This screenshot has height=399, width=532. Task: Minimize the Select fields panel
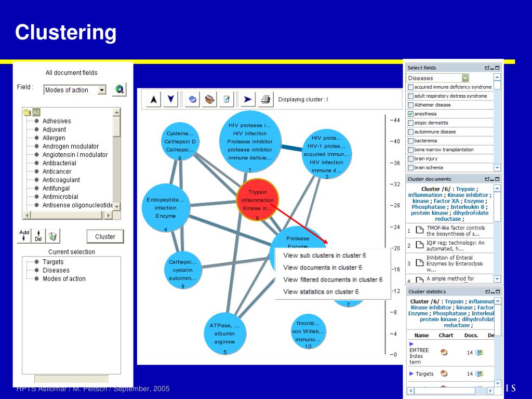click(x=492, y=68)
